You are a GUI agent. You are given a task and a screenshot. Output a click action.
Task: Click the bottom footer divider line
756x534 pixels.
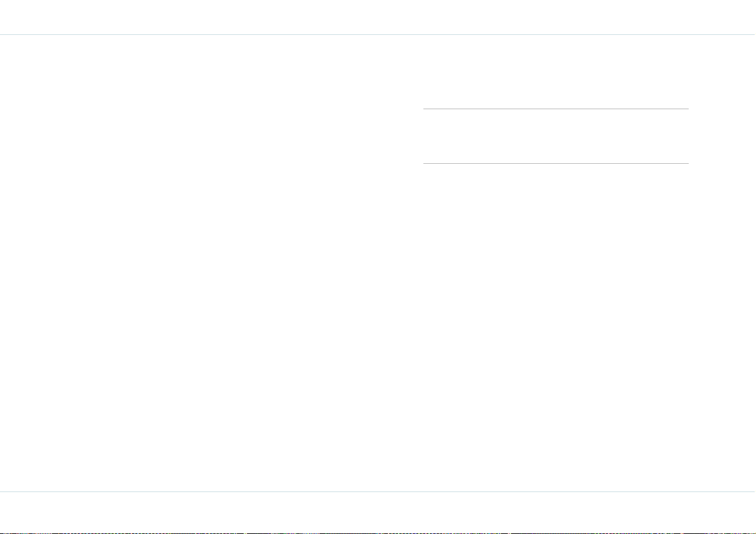tap(378, 492)
